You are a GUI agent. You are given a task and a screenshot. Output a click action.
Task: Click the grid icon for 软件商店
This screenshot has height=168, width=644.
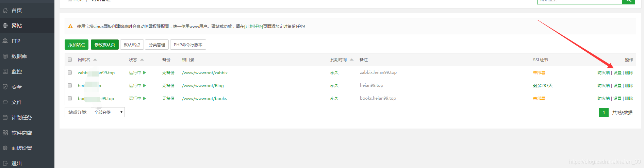[5, 133]
